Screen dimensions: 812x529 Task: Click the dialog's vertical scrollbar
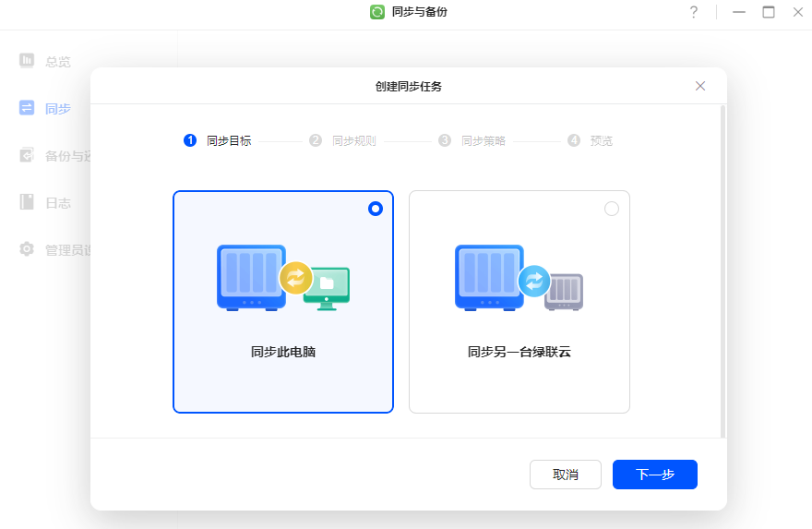pos(722,268)
